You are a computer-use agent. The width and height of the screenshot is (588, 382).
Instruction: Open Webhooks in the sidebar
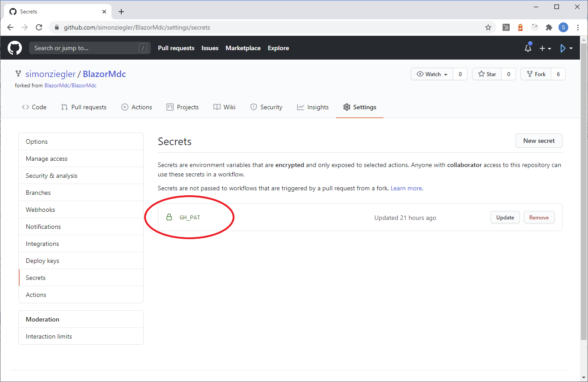[x=81, y=210]
